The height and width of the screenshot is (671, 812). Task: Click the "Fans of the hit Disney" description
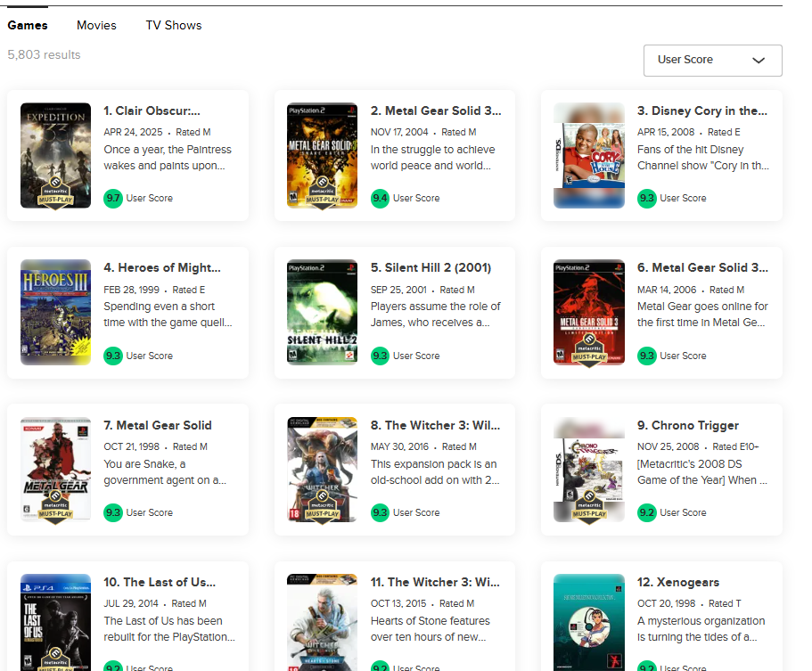703,158
